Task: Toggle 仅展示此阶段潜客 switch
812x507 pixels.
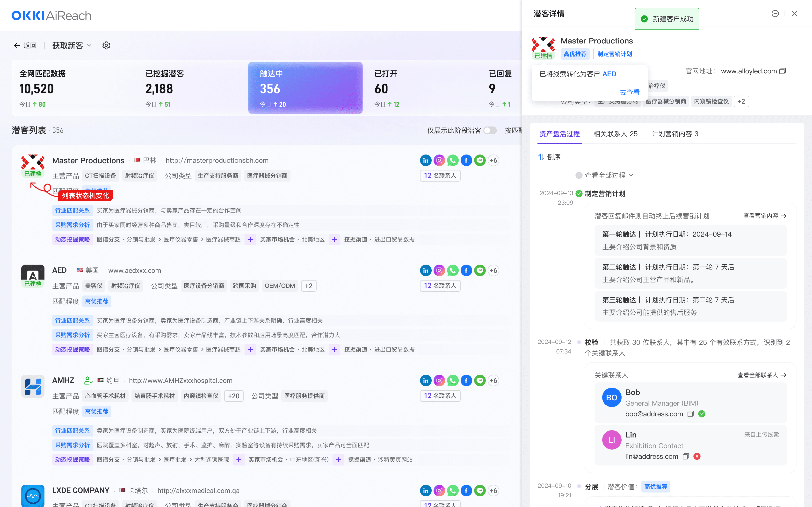Action: 490,130
